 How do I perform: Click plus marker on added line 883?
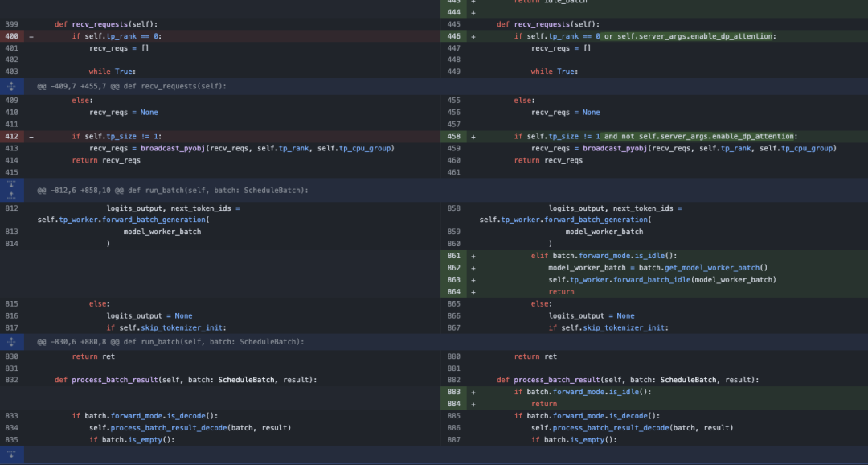click(473, 392)
